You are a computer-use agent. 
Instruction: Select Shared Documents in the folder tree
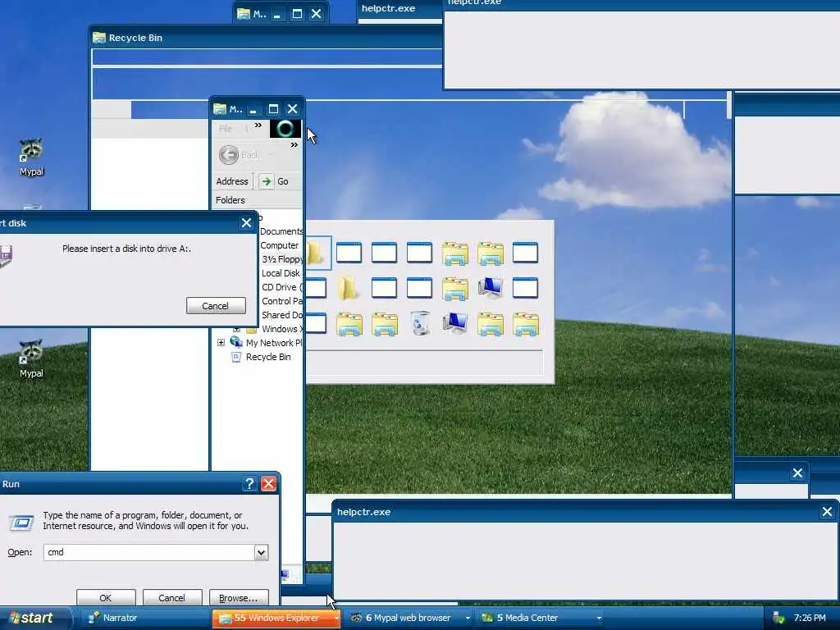[282, 315]
